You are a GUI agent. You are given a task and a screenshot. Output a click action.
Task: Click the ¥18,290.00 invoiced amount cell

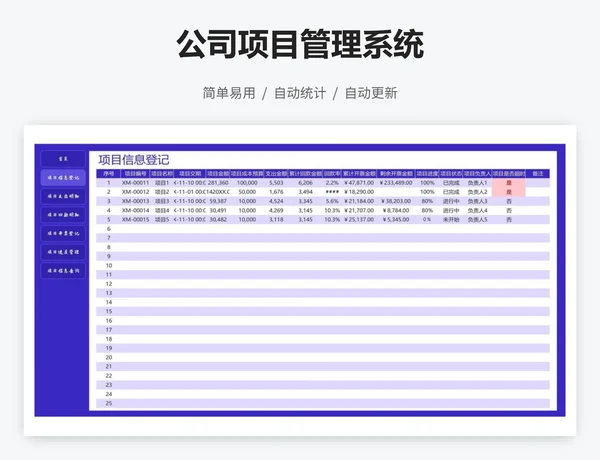(359, 192)
